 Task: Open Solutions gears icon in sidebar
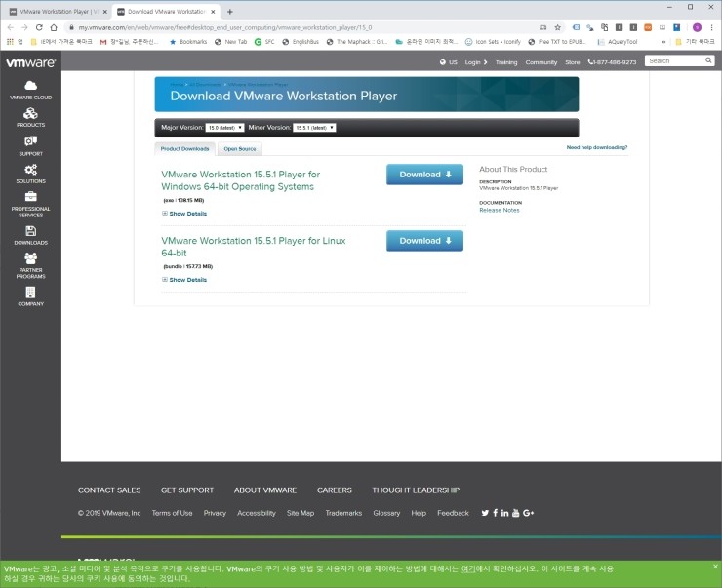pos(31,170)
